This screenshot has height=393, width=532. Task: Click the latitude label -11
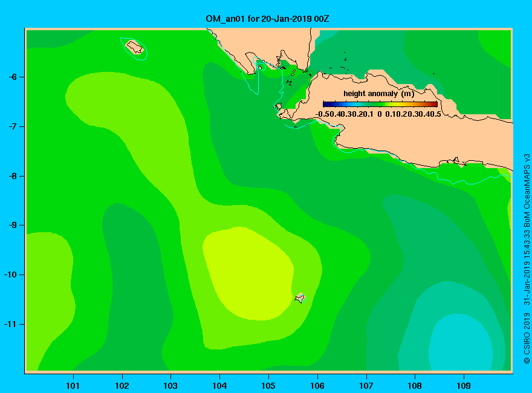[x=11, y=324]
